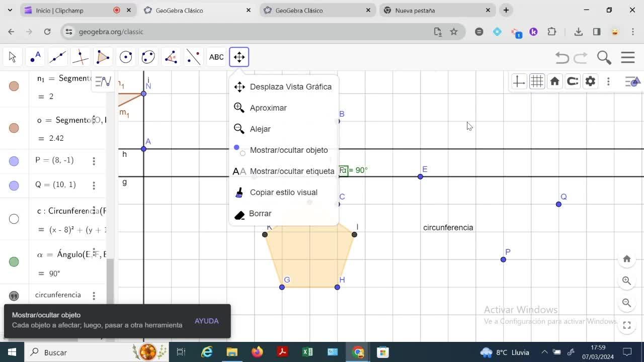Open more options for point Q row
The width and height of the screenshot is (644, 362).
(94, 186)
